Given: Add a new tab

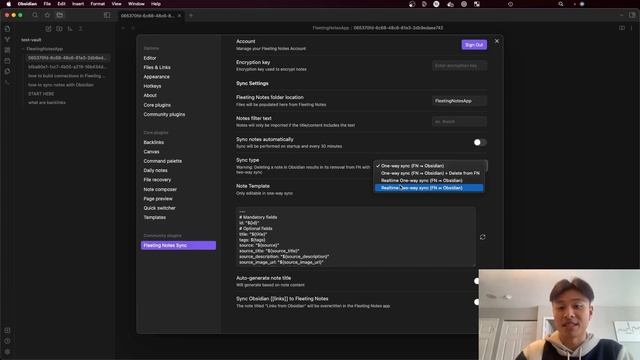Looking at the screenshot, I should [x=191, y=16].
